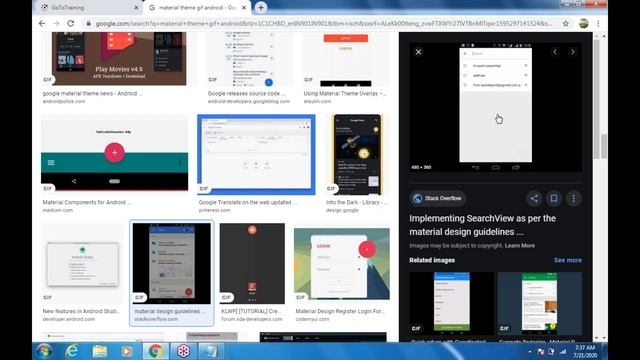The height and width of the screenshot is (360, 640).
Task: Click design.google source text
Action: pos(342,210)
